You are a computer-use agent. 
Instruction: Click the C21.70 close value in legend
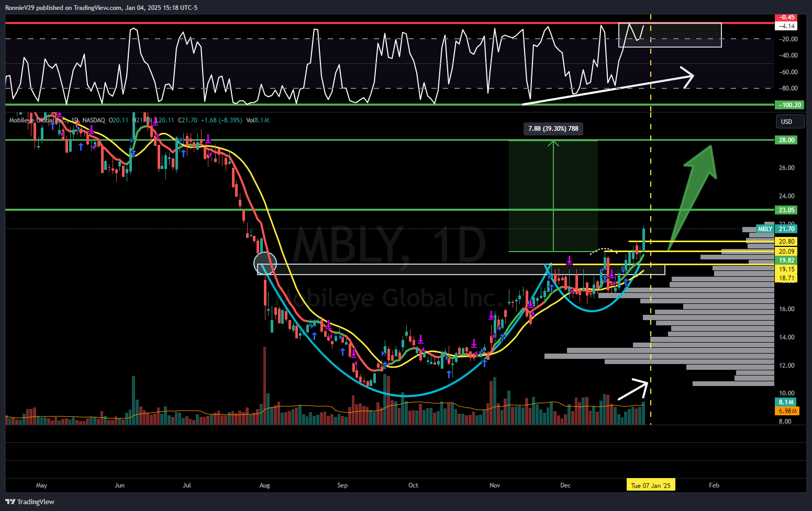pos(187,120)
